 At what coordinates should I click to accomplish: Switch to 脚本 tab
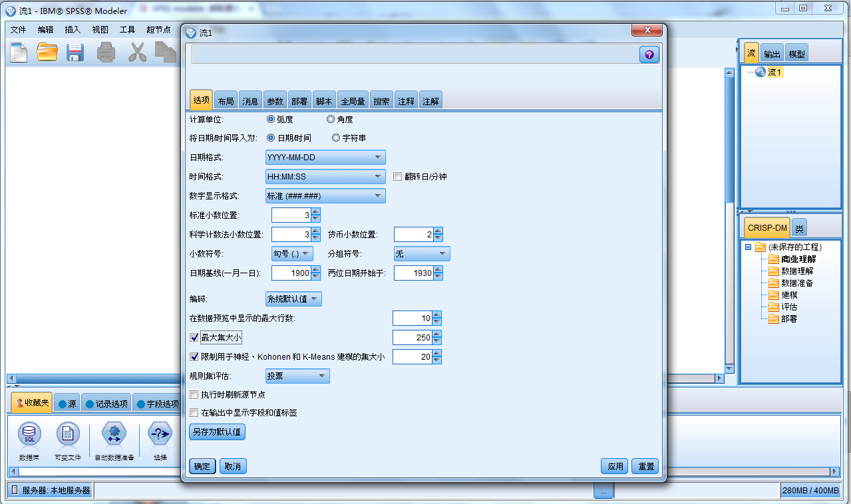tap(324, 101)
